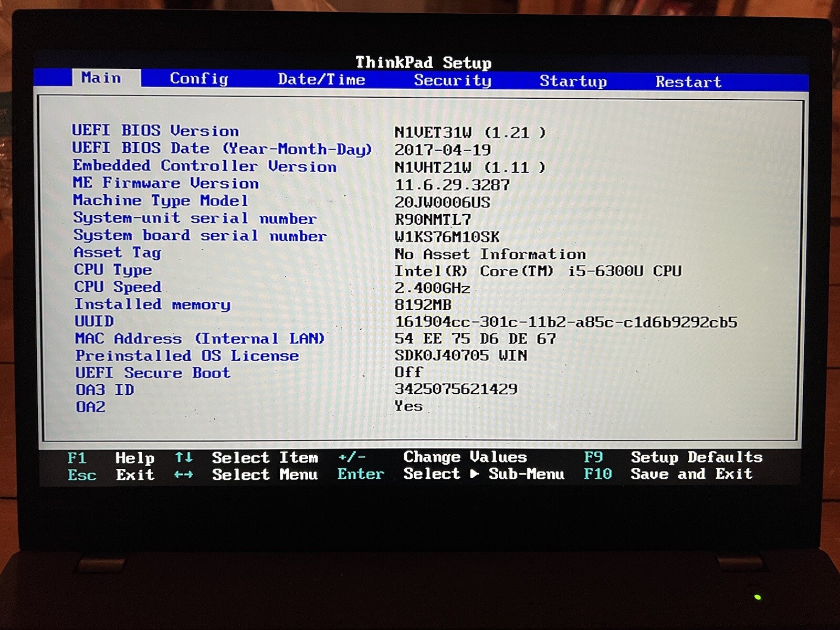Image resolution: width=840 pixels, height=630 pixels.
Task: Click the "Exit" legend text beside Esc
Action: 135,475
